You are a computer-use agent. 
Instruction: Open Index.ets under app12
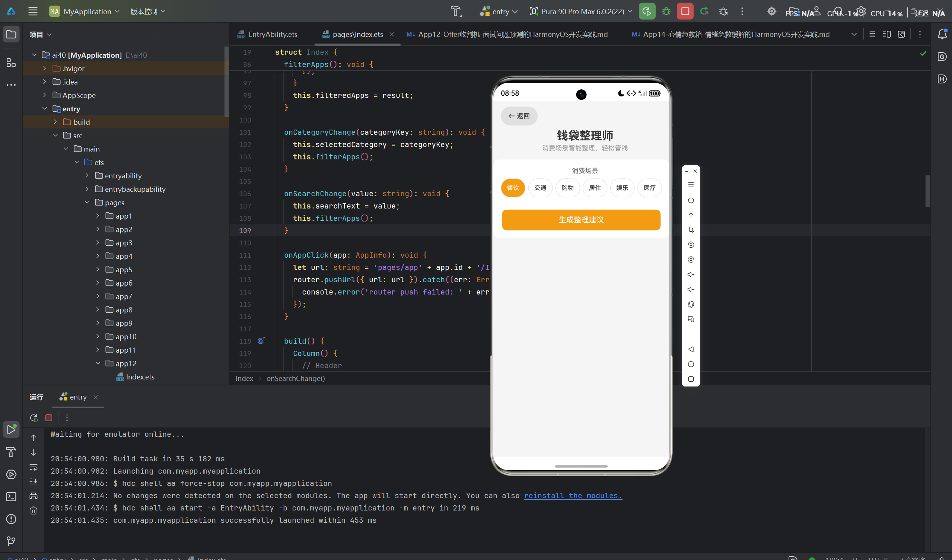(x=135, y=377)
